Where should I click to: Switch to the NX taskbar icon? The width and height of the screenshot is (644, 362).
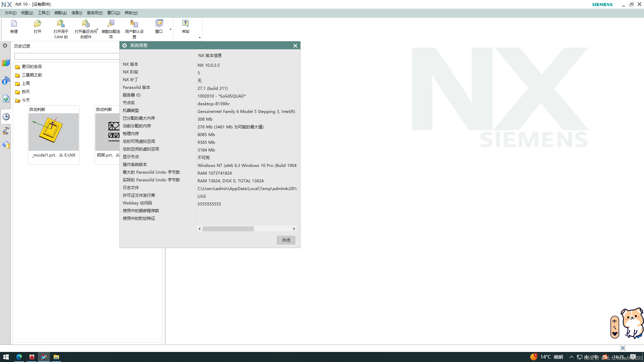tap(44, 357)
